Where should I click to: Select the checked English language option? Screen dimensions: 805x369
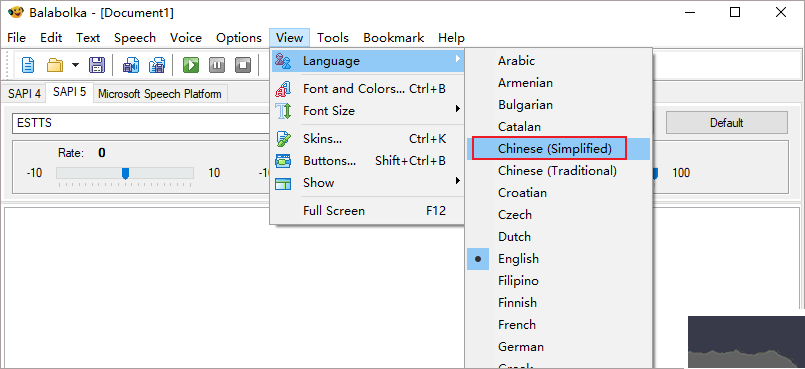[x=559, y=259]
